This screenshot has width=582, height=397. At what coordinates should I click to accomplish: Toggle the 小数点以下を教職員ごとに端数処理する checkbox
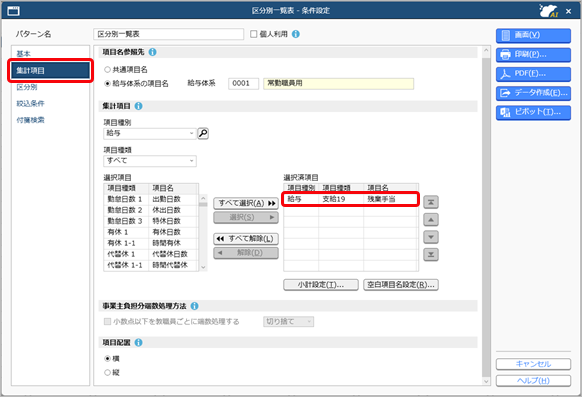107,322
